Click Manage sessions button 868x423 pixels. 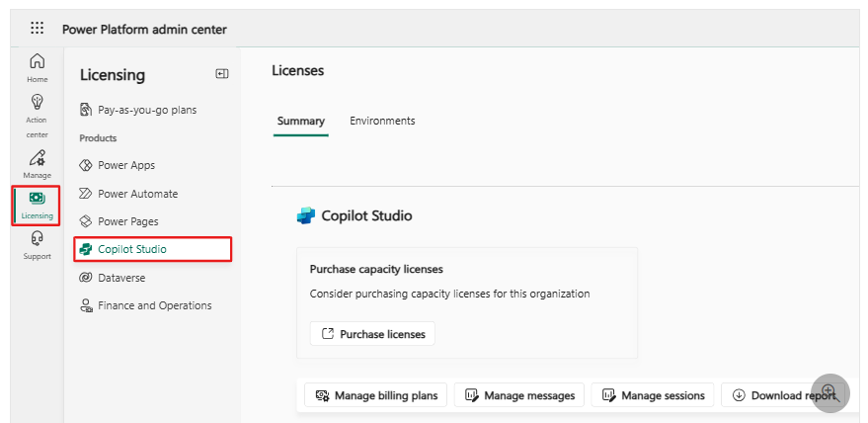[x=653, y=395]
